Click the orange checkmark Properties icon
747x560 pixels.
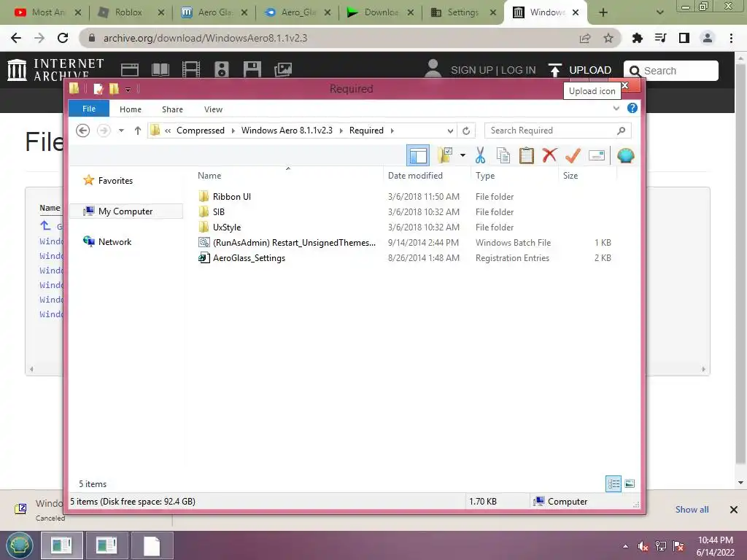573,155
